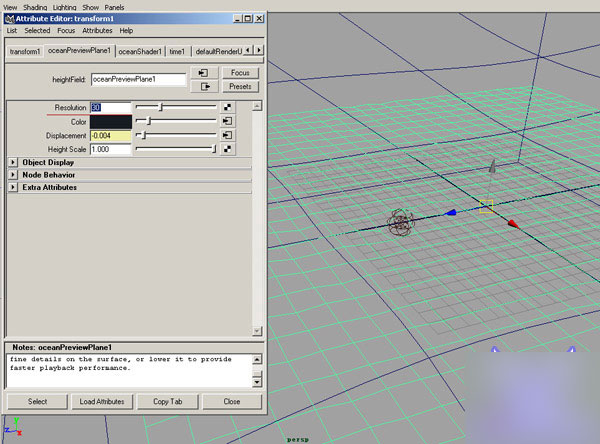Switch to the transform1 tab
This screenshot has height=444, width=600.
tap(25, 51)
